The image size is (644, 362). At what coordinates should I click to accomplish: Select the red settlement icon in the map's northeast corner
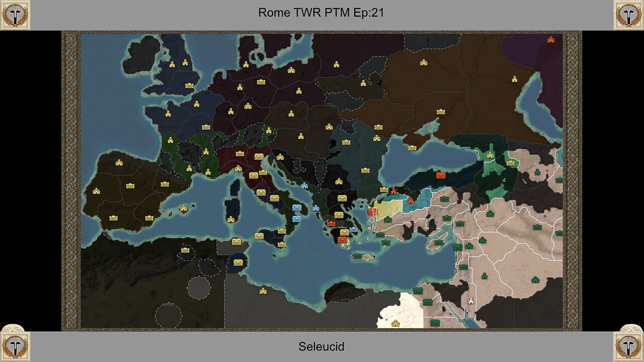(551, 39)
